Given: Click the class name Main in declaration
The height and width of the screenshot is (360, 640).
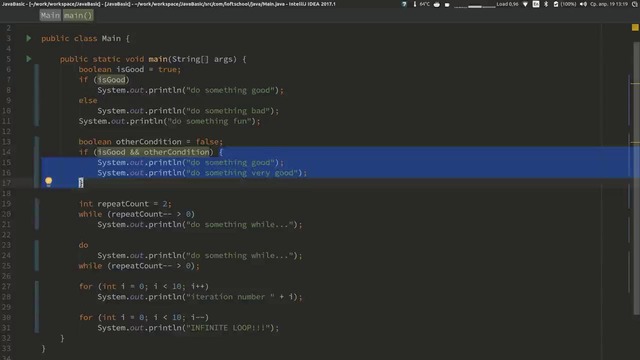Looking at the screenshot, I should pos(111,38).
